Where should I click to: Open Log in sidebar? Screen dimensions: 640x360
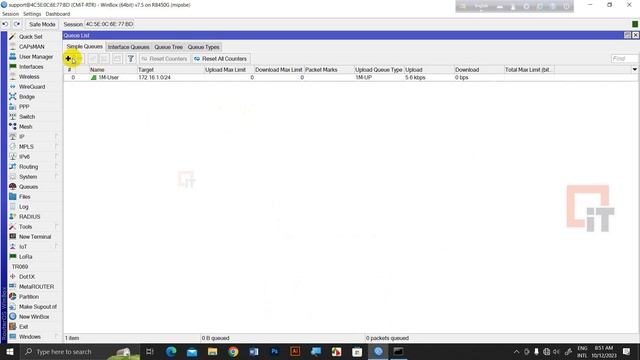tap(24, 207)
